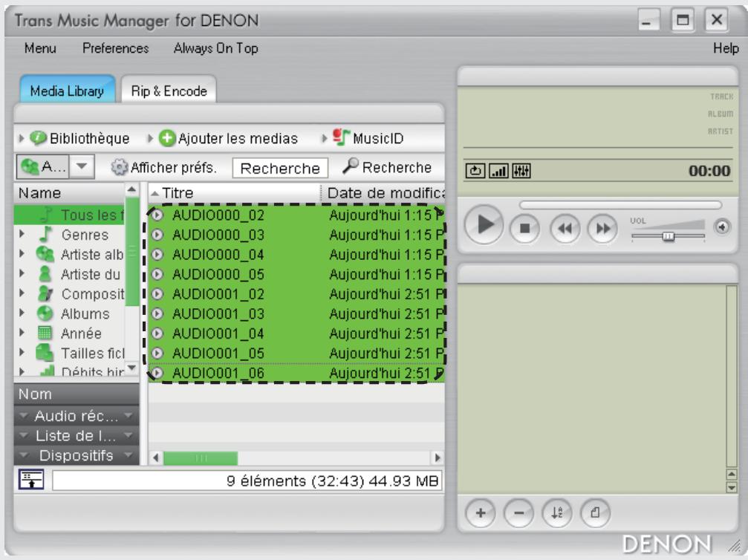
Task: Select track AUDIO000_02
Action: 296,215
